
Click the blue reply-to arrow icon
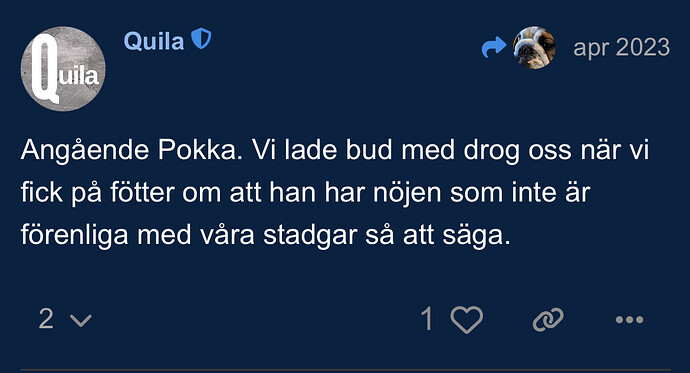pyautogui.click(x=494, y=47)
